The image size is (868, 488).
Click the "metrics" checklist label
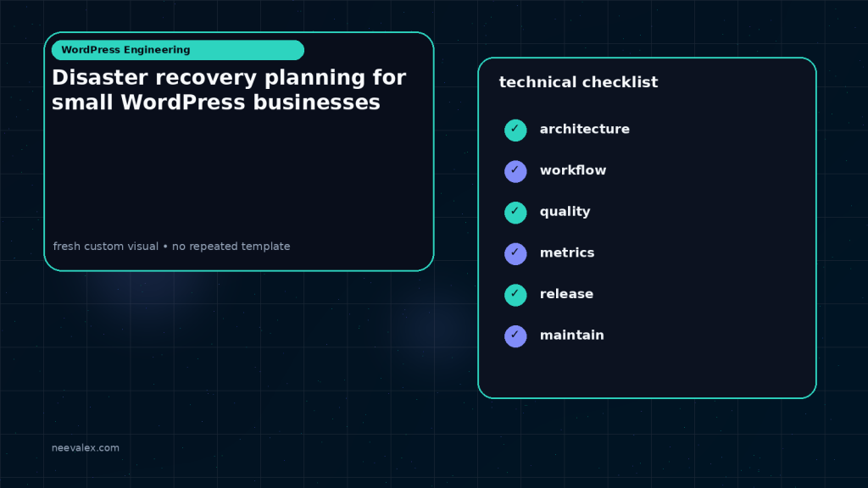tap(567, 252)
